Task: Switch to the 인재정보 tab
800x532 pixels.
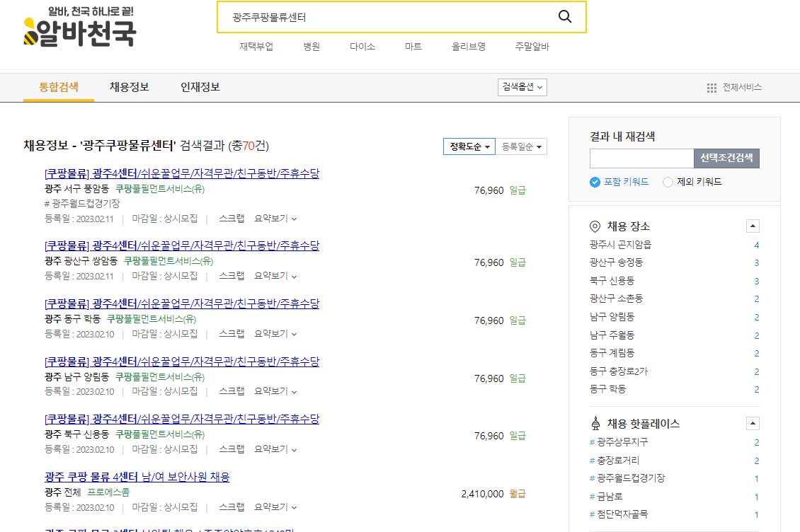Action: click(200, 87)
